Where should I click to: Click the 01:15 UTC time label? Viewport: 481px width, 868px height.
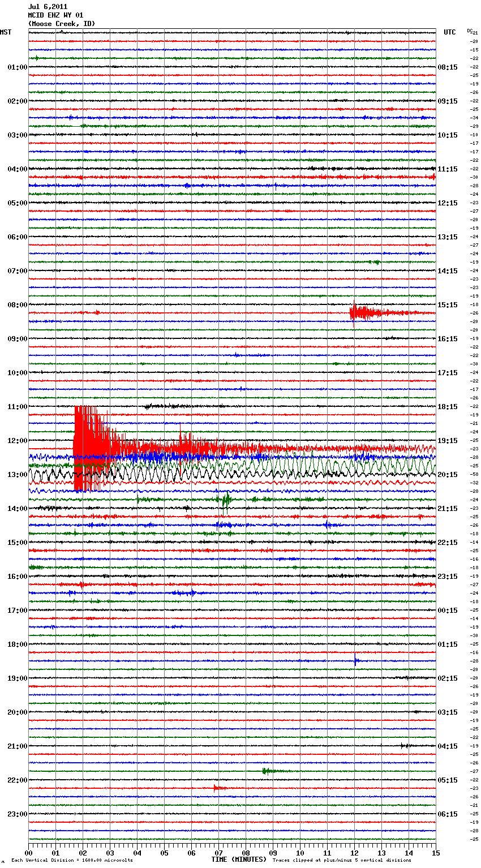click(x=448, y=644)
